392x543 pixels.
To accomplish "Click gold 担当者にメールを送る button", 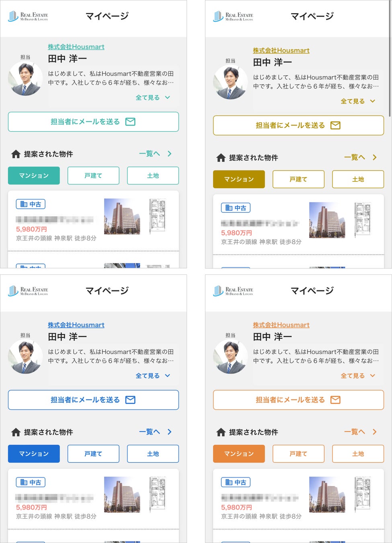I will click(x=298, y=125).
